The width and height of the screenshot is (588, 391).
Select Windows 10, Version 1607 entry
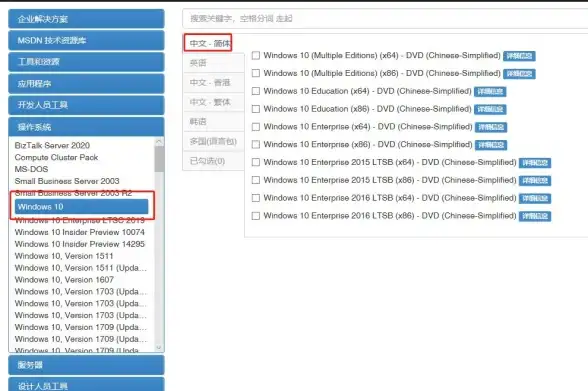point(64,280)
